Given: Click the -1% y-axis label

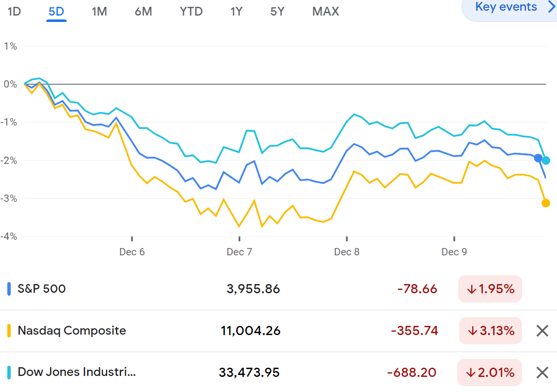Looking at the screenshot, I should click(x=9, y=123).
